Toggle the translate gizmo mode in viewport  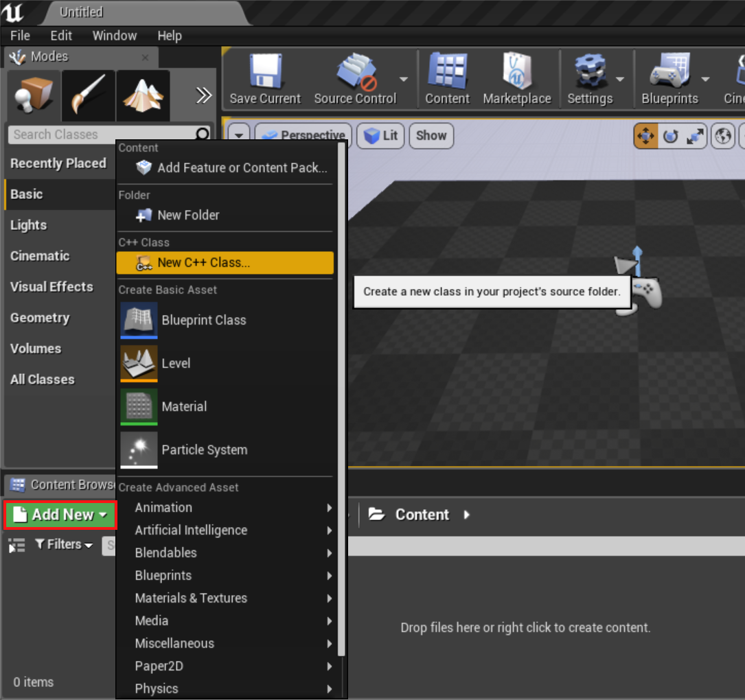click(x=645, y=136)
